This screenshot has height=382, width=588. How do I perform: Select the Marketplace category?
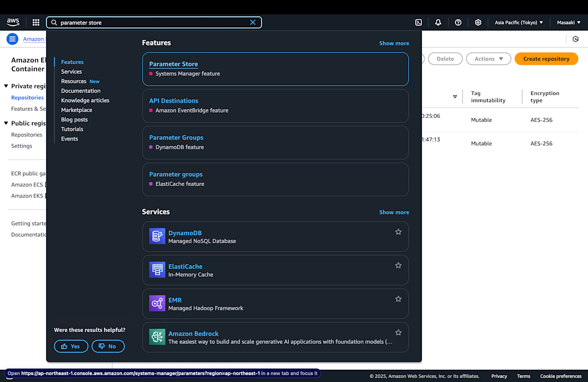coord(76,110)
